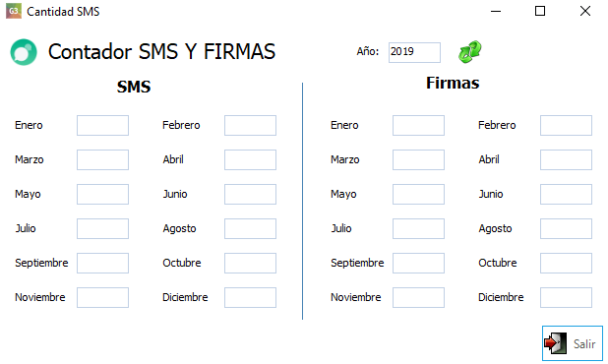This screenshot has height=364, width=608.
Task: Select the Firmas Agosto text box
Action: [566, 228]
